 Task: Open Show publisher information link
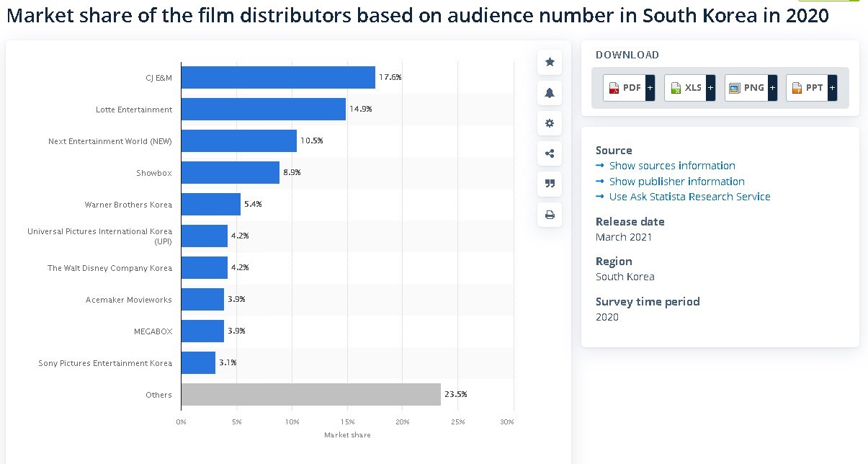tap(676, 182)
